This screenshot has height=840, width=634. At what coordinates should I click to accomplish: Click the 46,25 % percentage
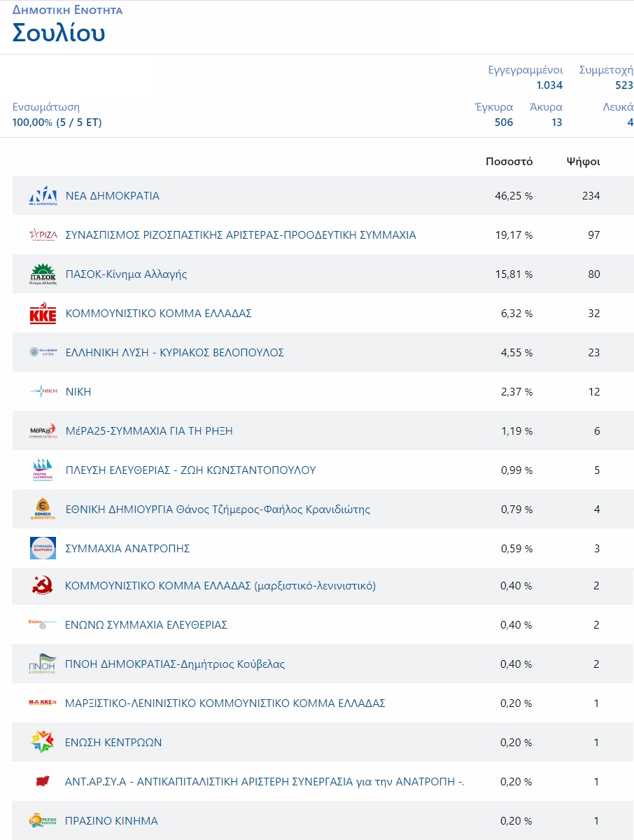click(x=514, y=196)
